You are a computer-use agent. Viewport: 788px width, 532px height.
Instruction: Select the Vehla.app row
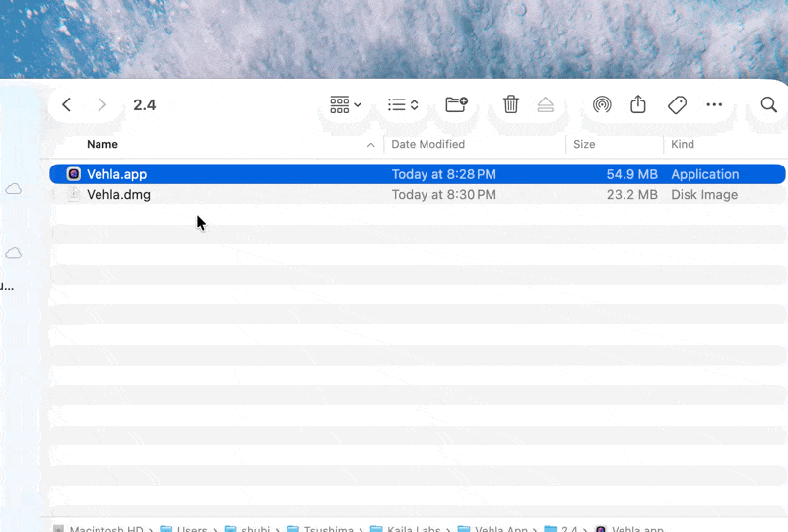coord(417,174)
